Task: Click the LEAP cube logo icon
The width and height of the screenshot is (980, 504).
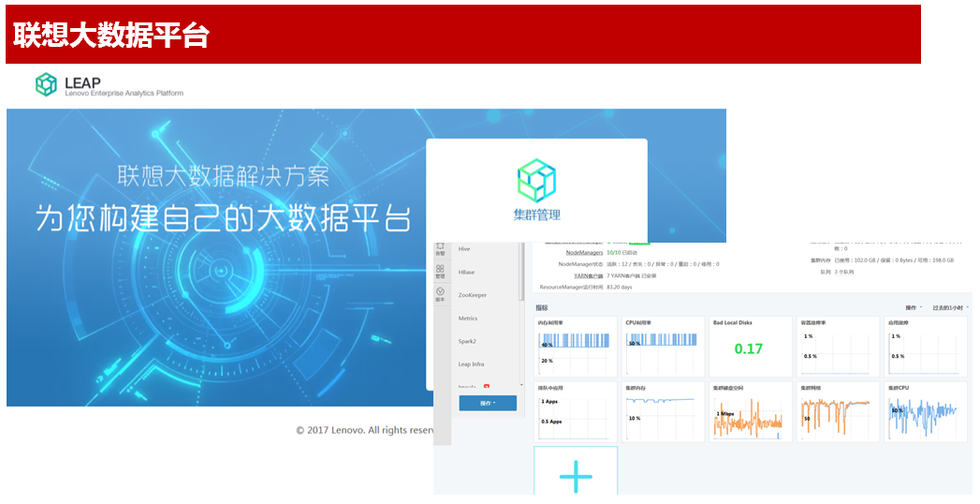Action: pos(46,84)
